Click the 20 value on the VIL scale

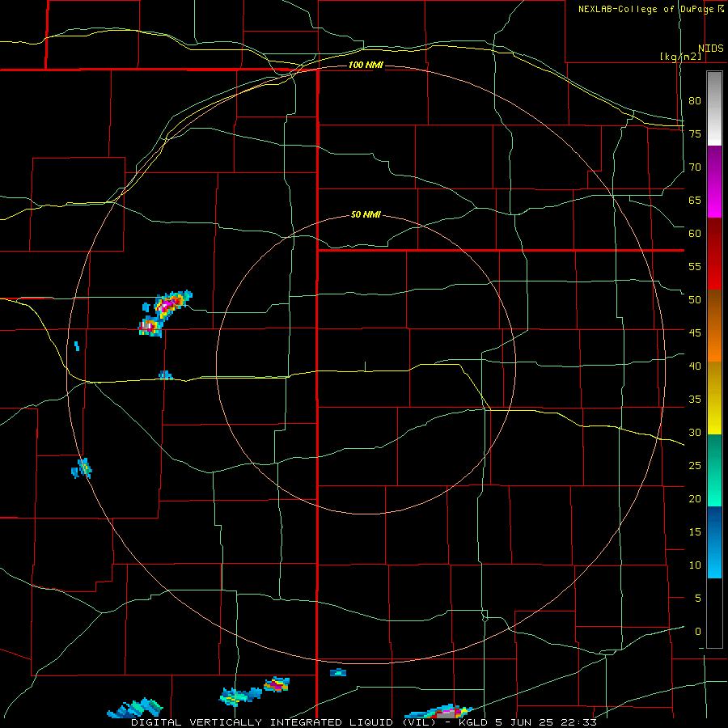tap(695, 498)
